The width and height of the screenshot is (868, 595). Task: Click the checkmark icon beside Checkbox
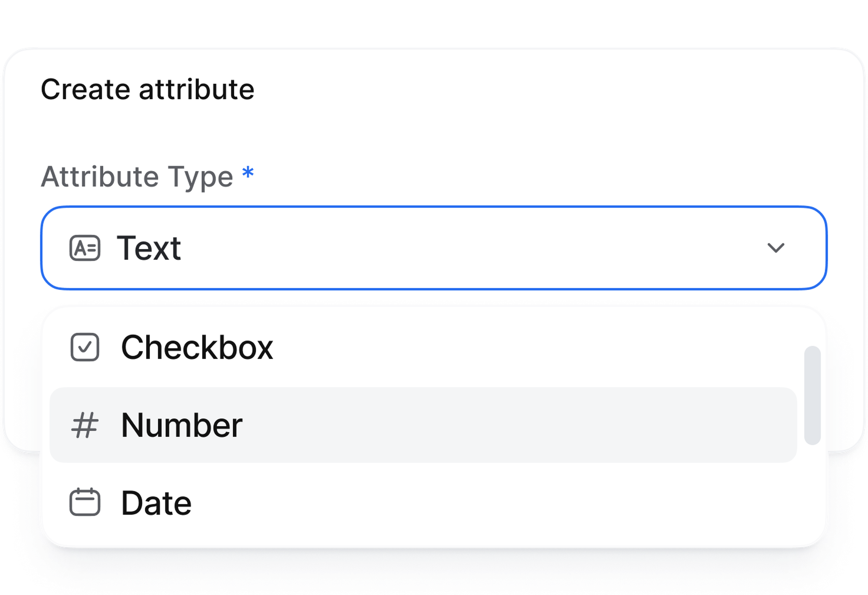[x=85, y=347]
